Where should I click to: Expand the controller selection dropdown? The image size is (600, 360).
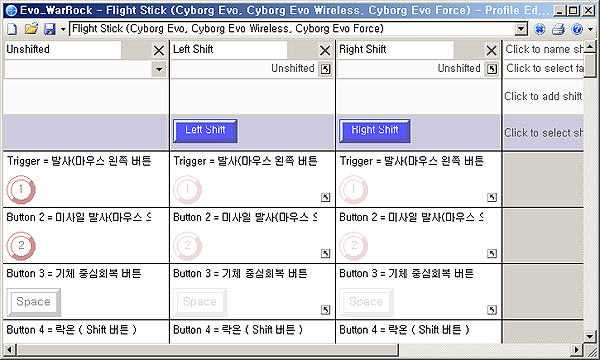tap(521, 29)
